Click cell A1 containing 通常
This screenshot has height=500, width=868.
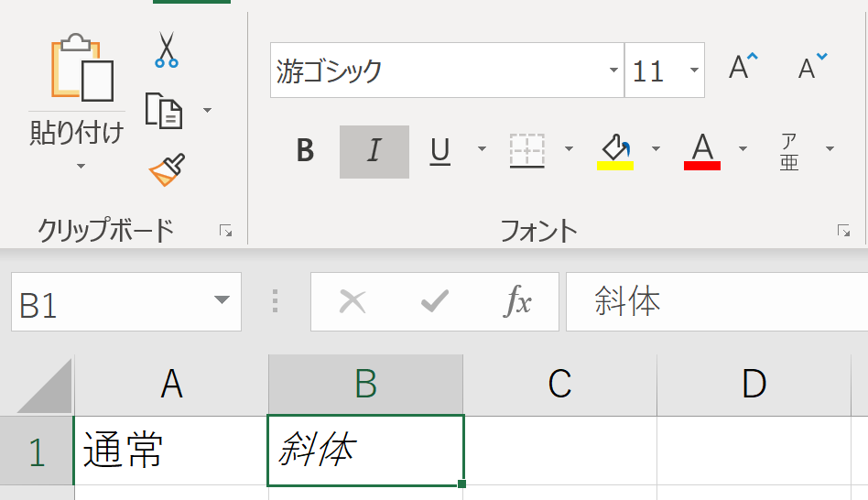(x=171, y=451)
